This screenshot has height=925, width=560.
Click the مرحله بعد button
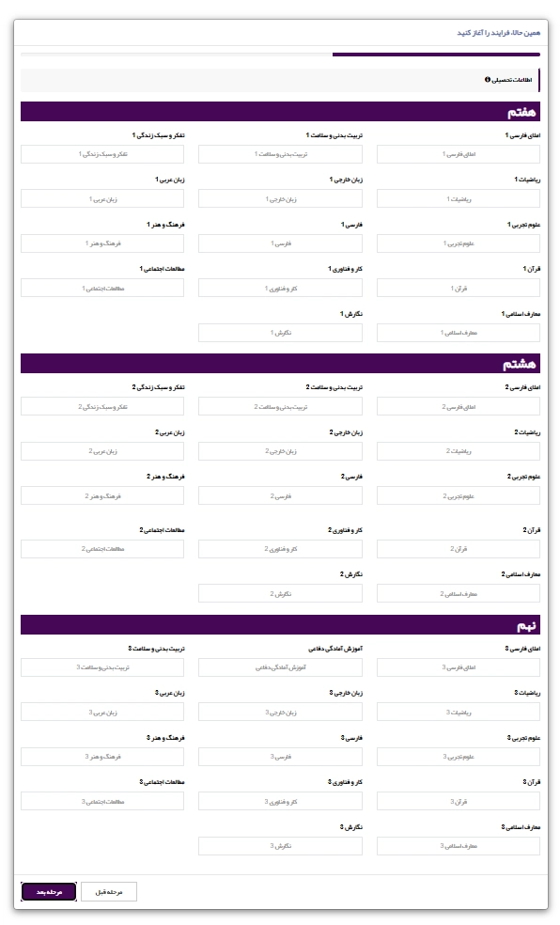(x=49, y=891)
